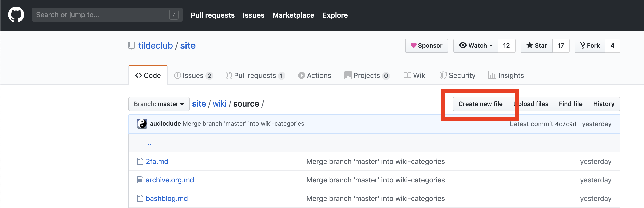The width and height of the screenshot is (644, 208).
Task: Expand the Branch: master dropdown
Action: coord(159,104)
